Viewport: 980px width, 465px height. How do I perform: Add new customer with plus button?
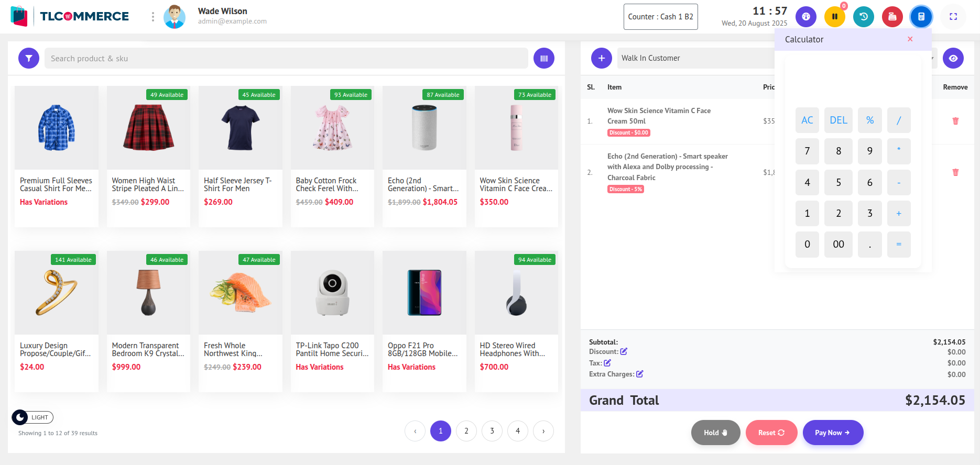[x=602, y=58]
